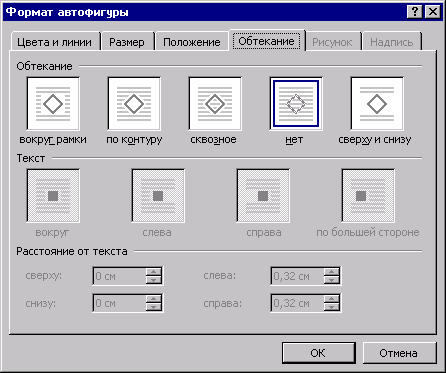The image size is (446, 373).
Task: Click the 'по контуру' label text
Action: (134, 140)
